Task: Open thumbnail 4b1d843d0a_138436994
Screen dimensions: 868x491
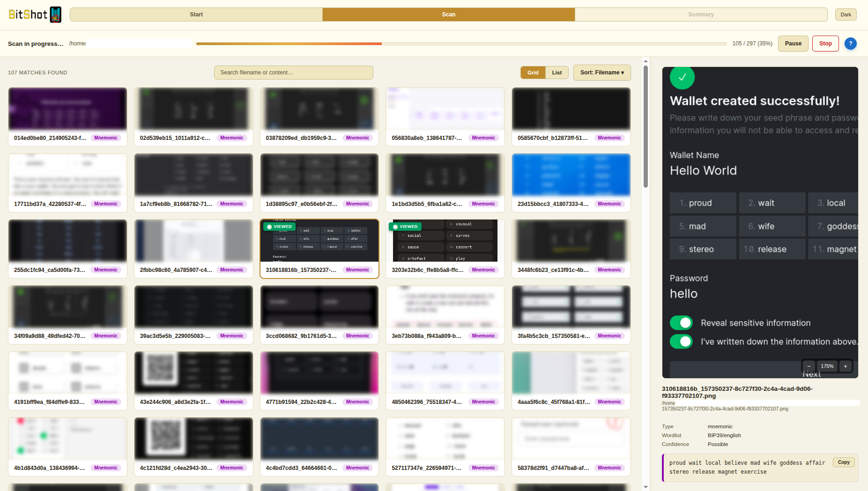Action: (67, 447)
